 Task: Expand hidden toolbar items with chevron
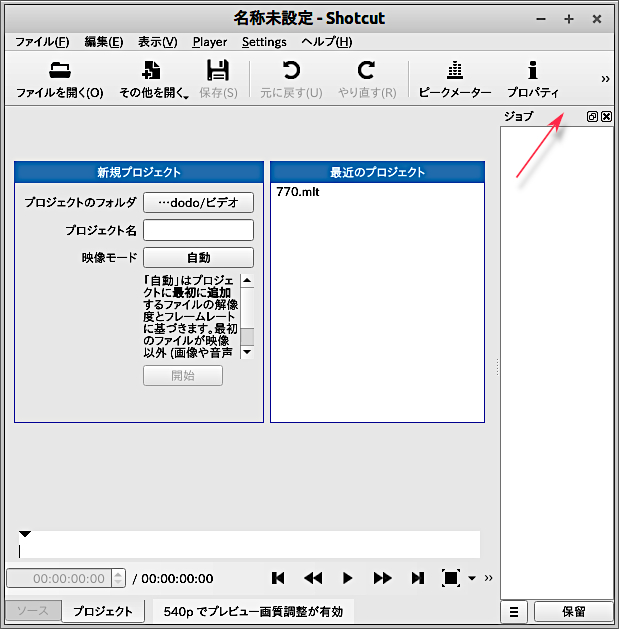(x=605, y=79)
